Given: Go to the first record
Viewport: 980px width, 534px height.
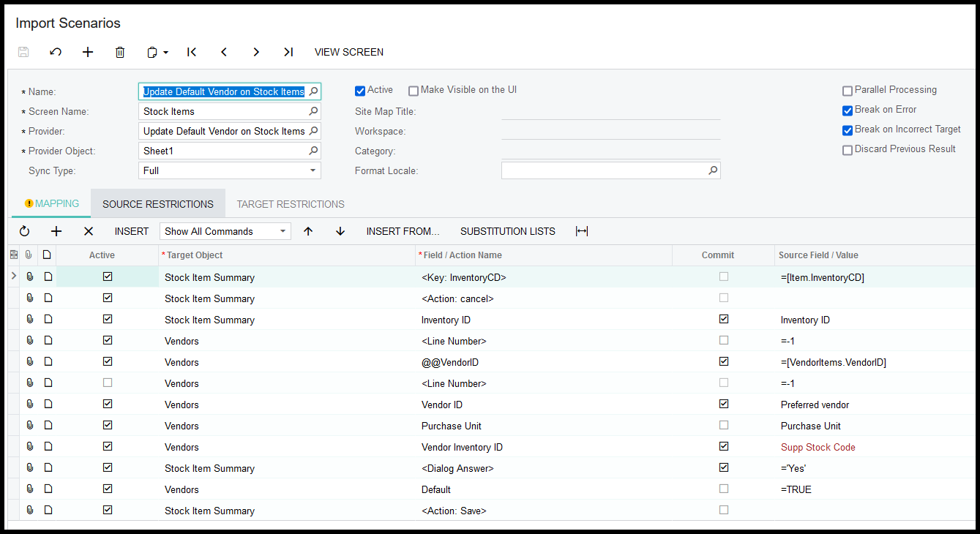Looking at the screenshot, I should pyautogui.click(x=192, y=52).
